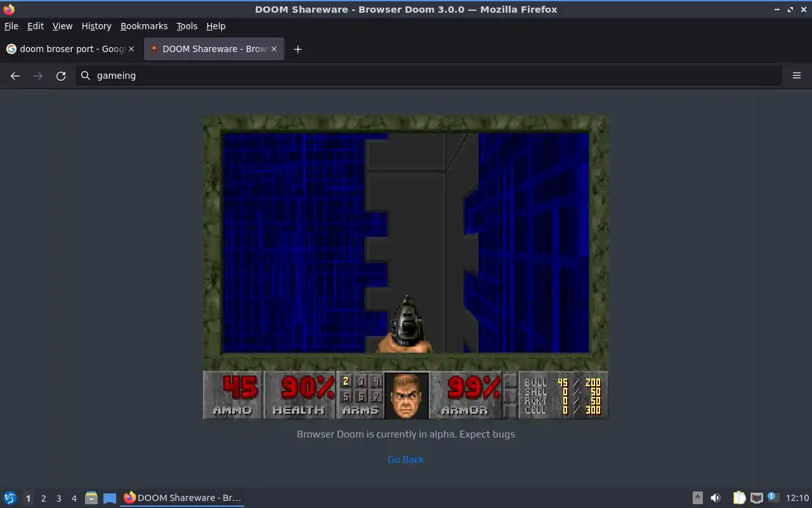Switch to workspace 1
The width and height of the screenshot is (812, 508).
click(x=28, y=498)
